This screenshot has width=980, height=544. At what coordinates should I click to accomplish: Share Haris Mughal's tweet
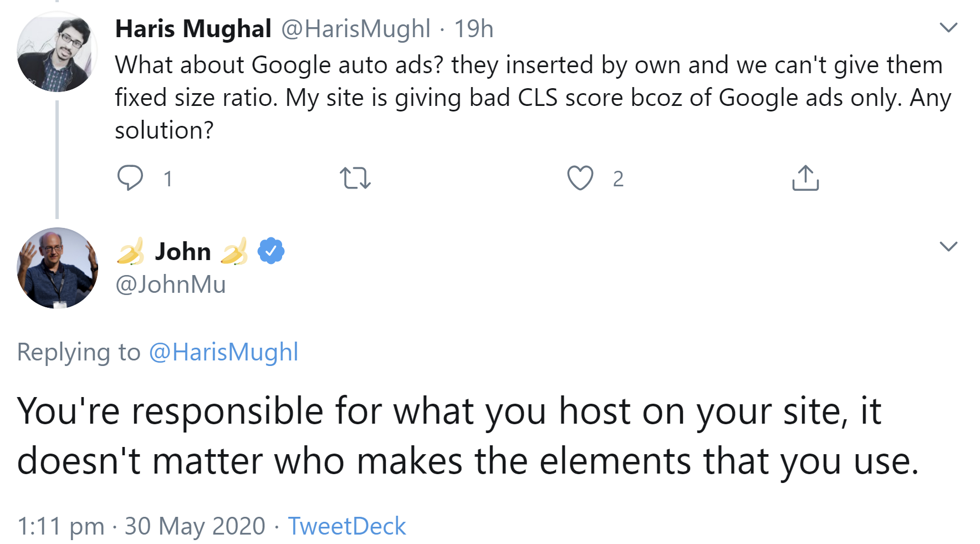pos(805,178)
